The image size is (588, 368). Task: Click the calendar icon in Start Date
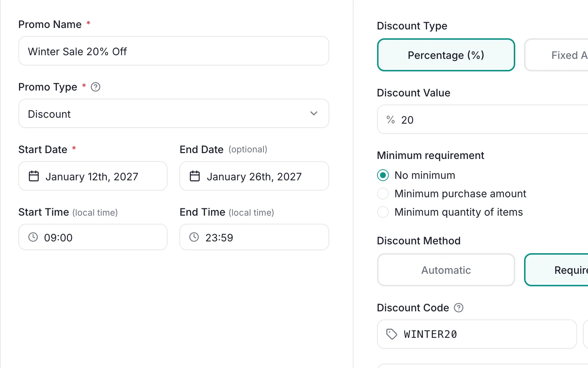pyautogui.click(x=34, y=176)
